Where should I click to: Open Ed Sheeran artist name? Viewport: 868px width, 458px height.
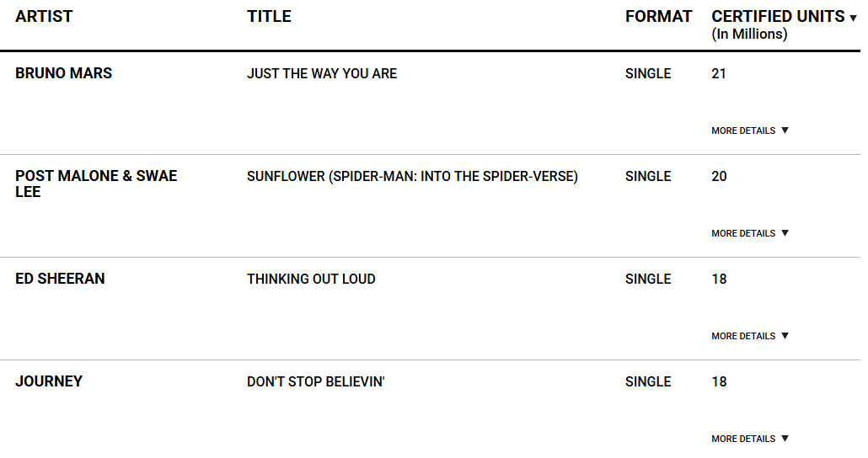click(x=60, y=279)
